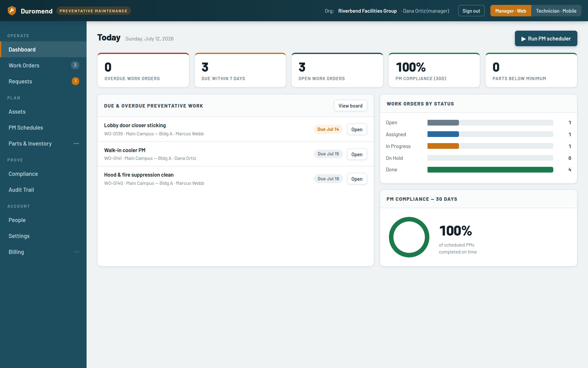Click the green compliance donut chart

point(409,237)
